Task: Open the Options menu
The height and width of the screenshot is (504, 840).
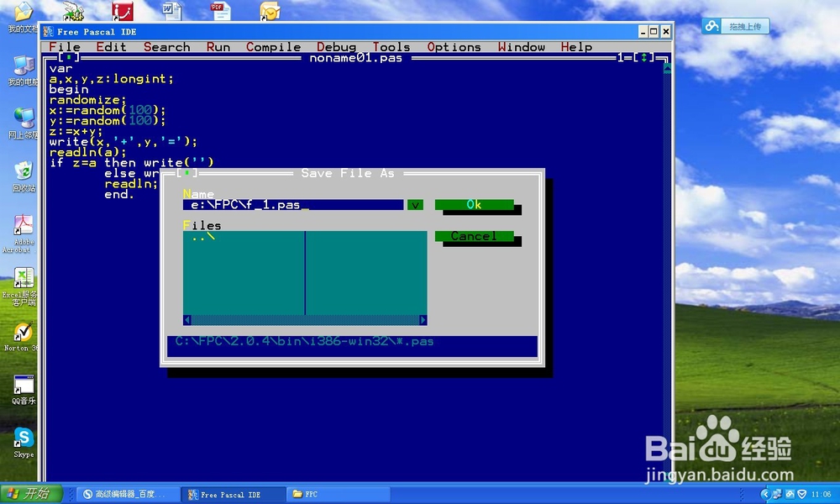Action: pos(454,47)
